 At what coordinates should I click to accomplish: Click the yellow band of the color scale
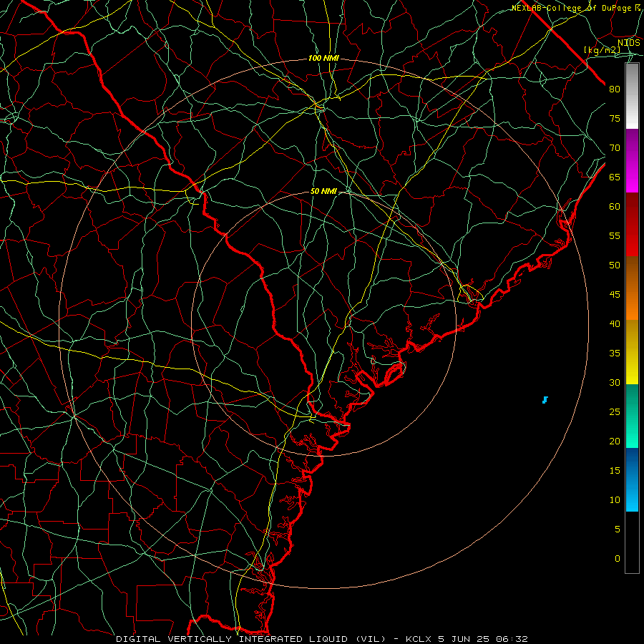click(632, 352)
